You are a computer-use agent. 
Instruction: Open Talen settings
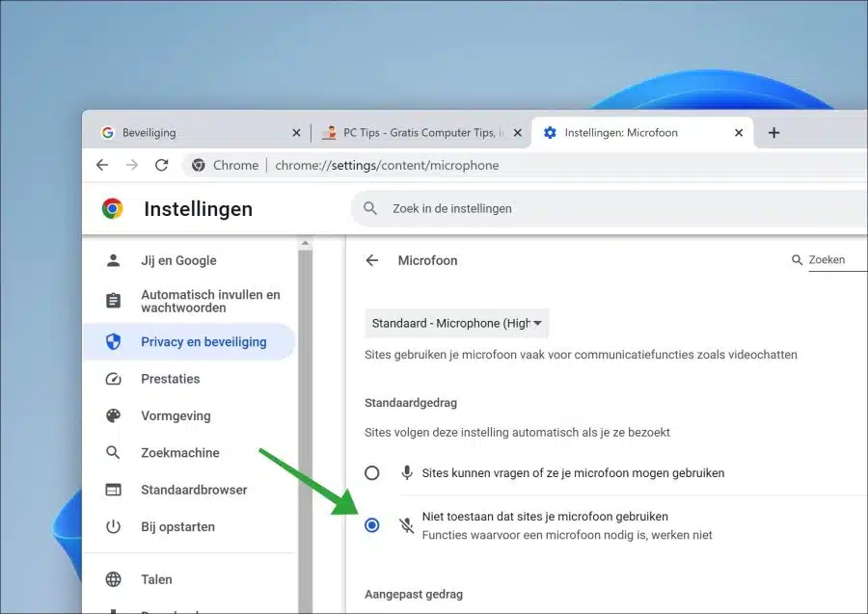pos(188,579)
